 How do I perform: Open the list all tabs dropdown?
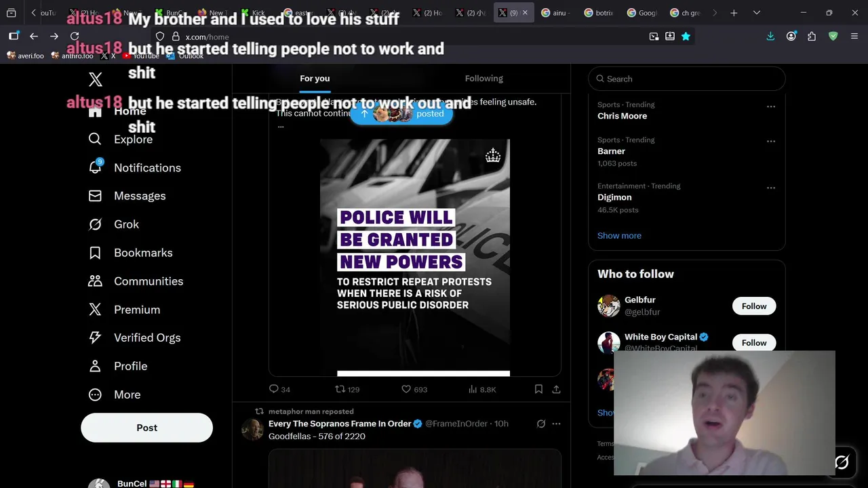(757, 13)
